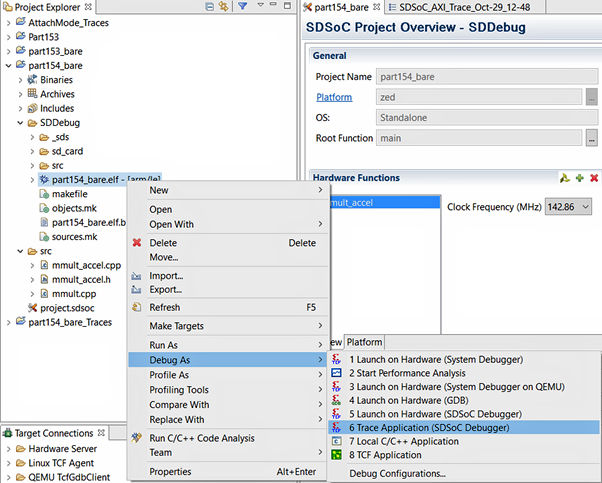Click green plus to add hardware function
The width and height of the screenshot is (602, 483).
coord(580,178)
